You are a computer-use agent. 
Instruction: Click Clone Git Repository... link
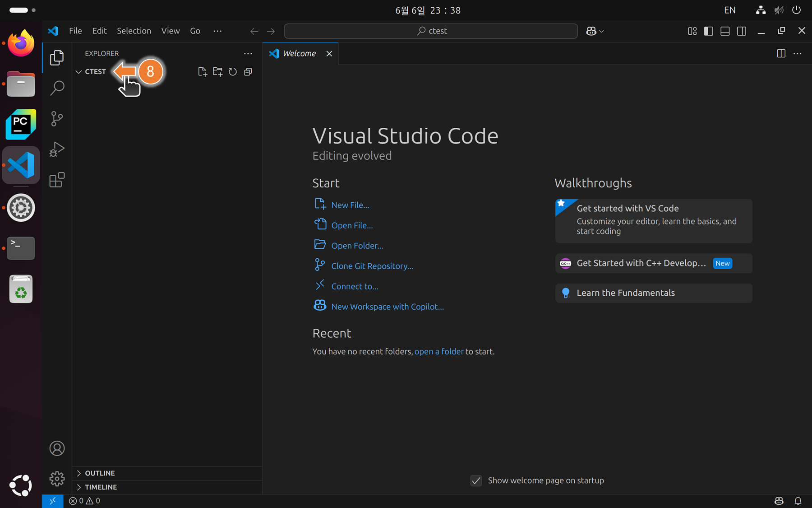(x=372, y=266)
